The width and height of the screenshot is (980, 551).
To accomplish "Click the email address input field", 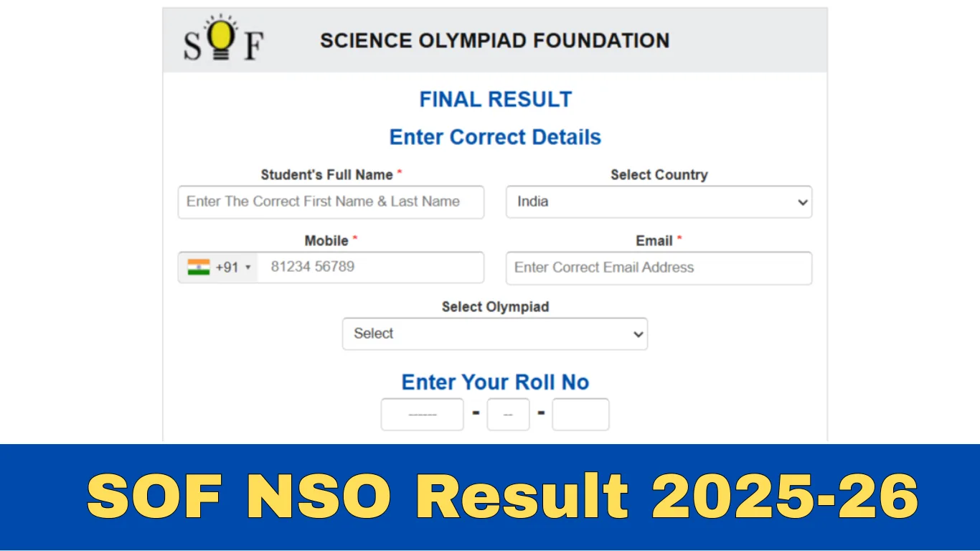I will pyautogui.click(x=658, y=268).
